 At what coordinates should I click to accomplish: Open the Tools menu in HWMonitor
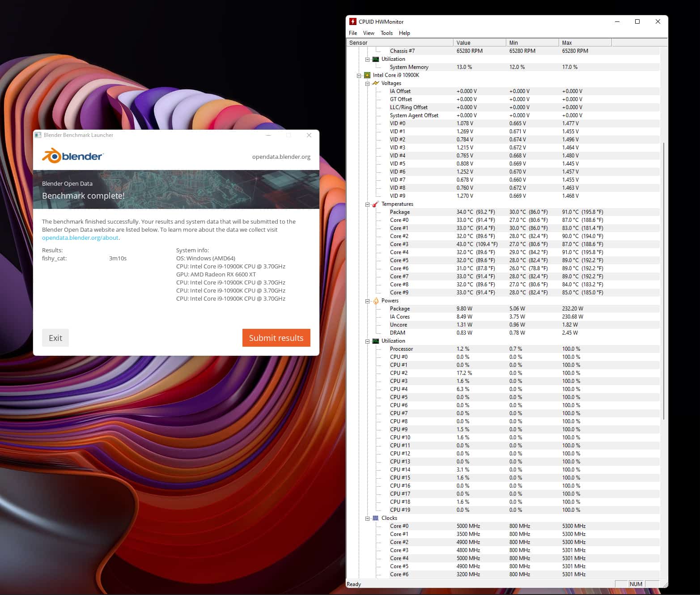click(x=386, y=33)
